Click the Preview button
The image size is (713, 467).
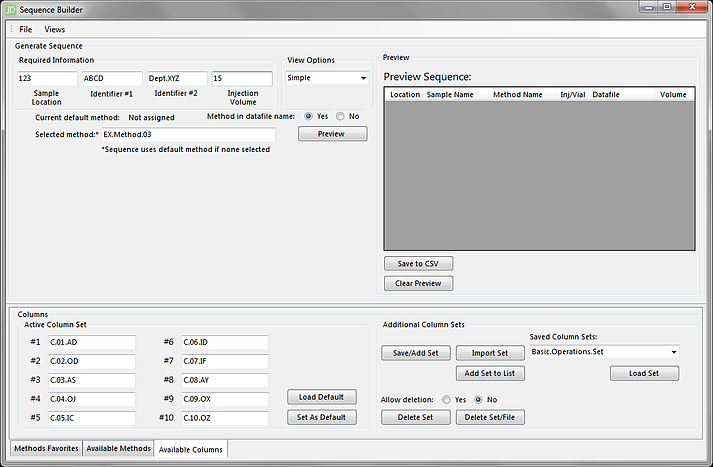[x=332, y=134]
